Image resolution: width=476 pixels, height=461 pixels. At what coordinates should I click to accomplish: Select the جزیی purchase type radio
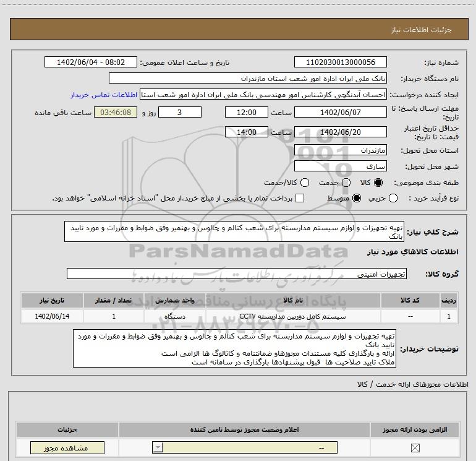point(393,198)
